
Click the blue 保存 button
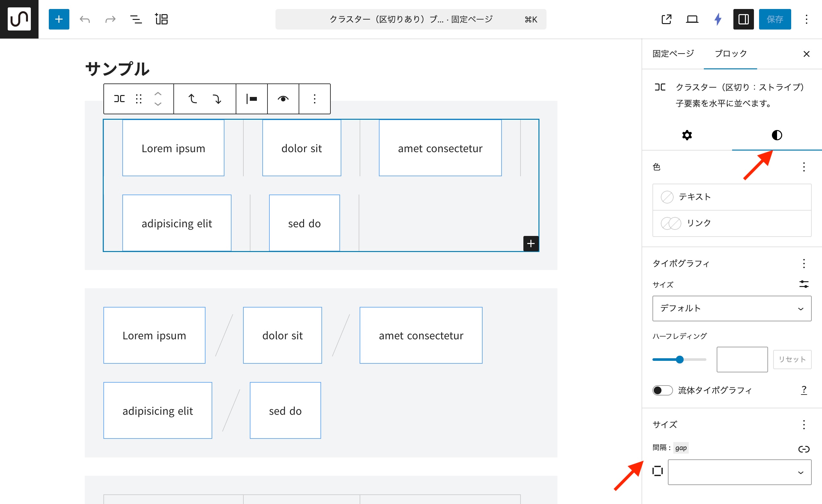pos(774,19)
